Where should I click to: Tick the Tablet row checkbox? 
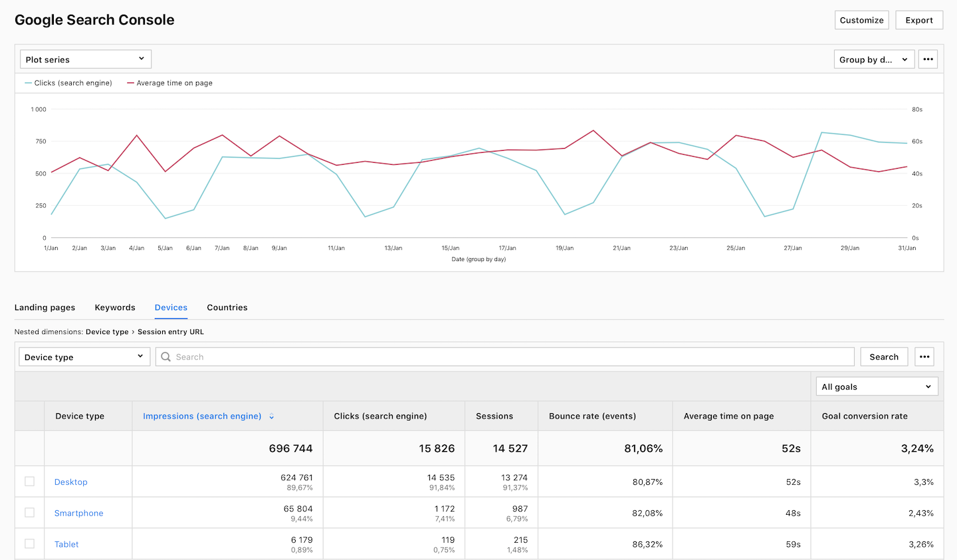pyautogui.click(x=29, y=544)
